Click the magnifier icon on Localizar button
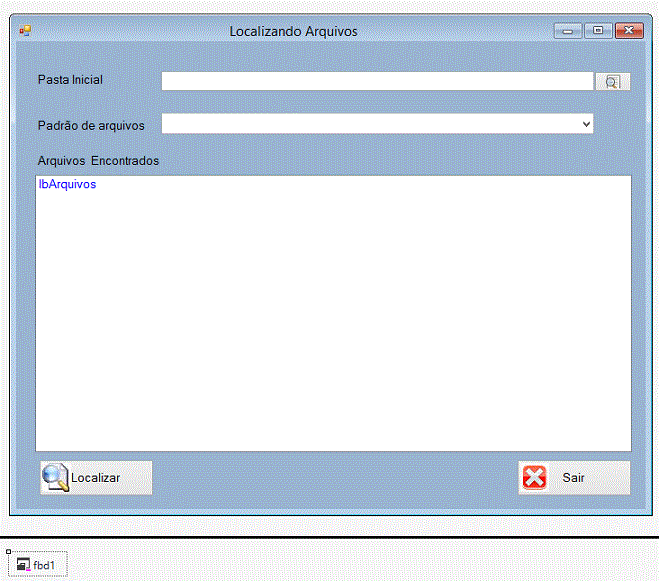 pyautogui.click(x=55, y=478)
